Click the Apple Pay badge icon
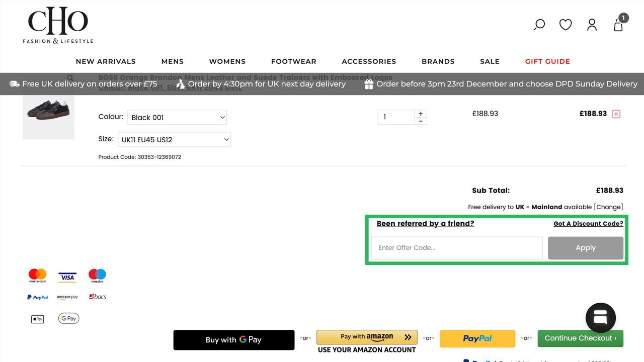This screenshot has width=644, height=362. (38, 319)
